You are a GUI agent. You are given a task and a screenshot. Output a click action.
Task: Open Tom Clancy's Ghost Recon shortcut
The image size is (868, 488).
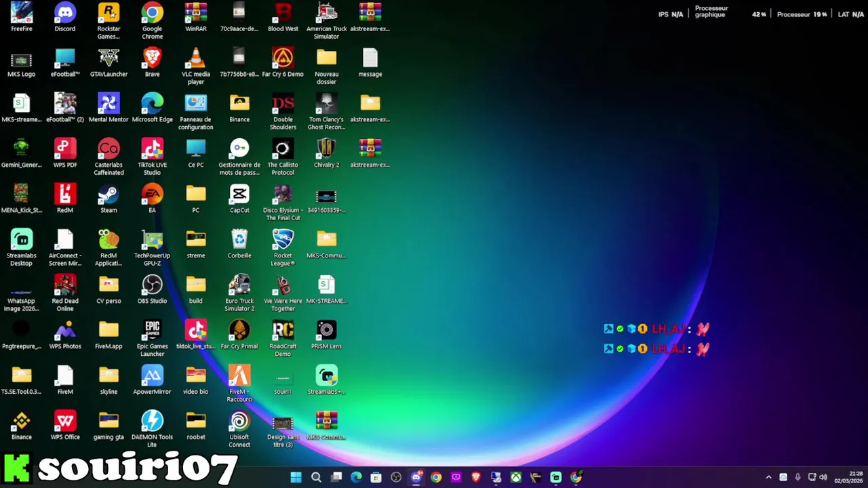(x=326, y=112)
